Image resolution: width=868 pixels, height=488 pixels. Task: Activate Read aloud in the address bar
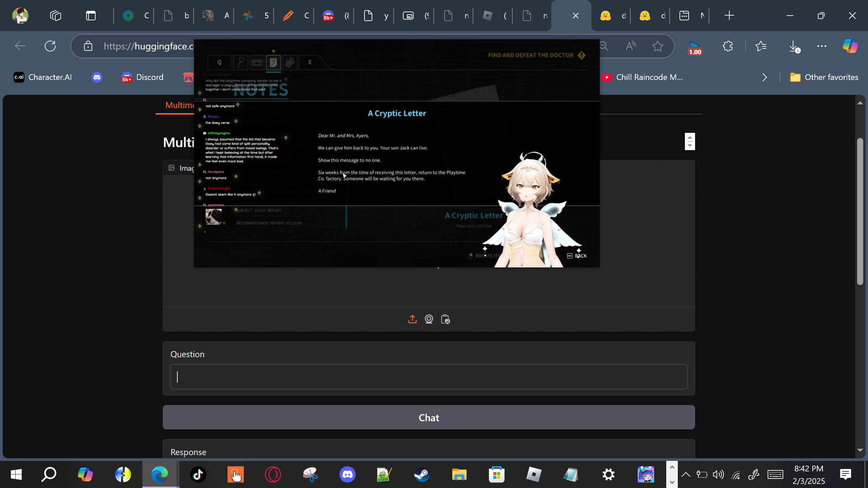tap(631, 46)
